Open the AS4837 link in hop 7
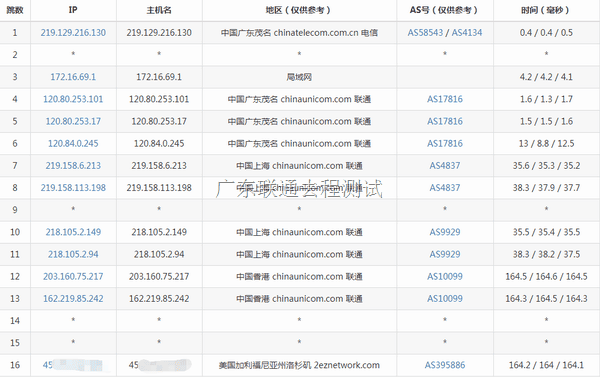This screenshot has height=378, width=600. tap(445, 166)
